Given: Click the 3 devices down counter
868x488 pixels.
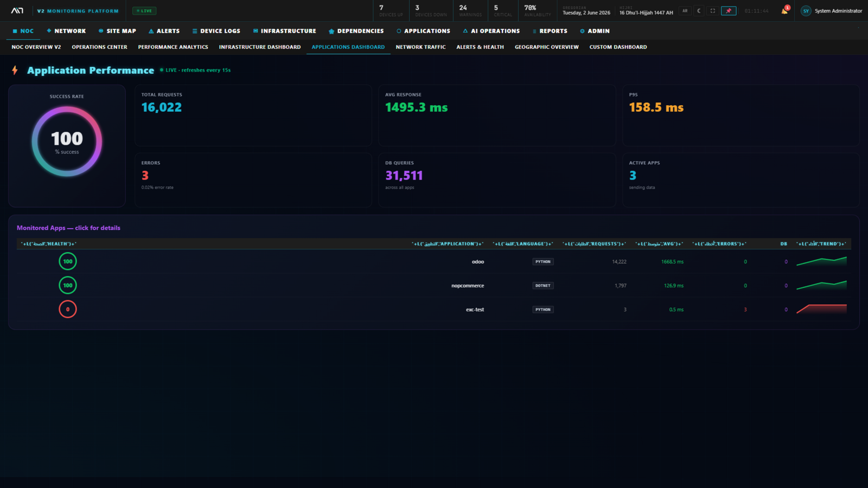Looking at the screenshot, I should pyautogui.click(x=431, y=11).
